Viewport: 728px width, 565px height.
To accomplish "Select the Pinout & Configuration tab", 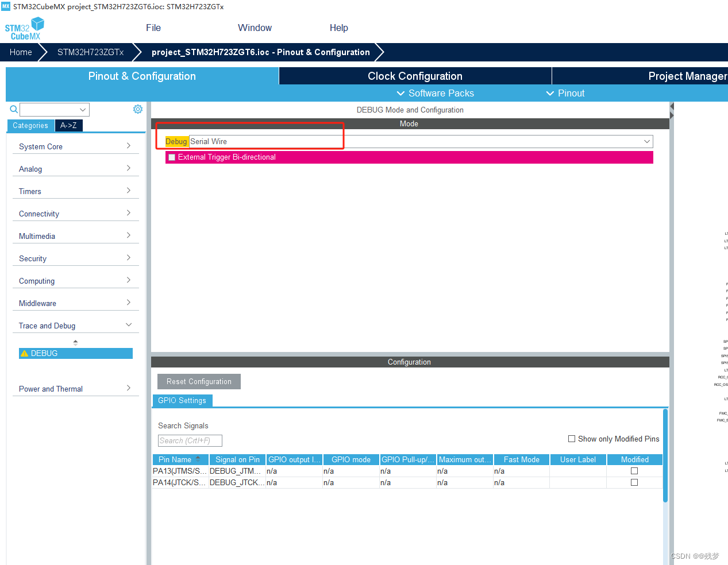I will click(x=142, y=76).
